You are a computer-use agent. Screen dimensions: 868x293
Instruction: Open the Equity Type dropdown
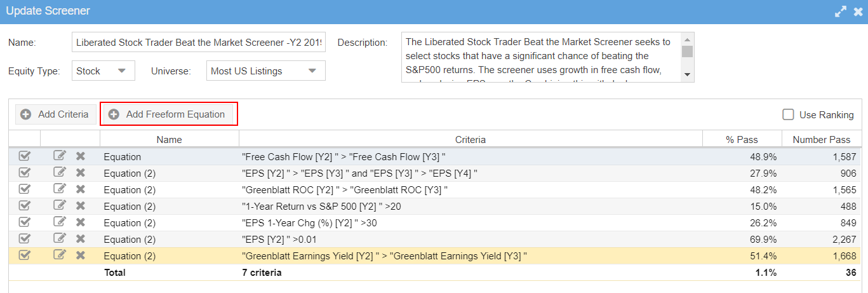[103, 71]
